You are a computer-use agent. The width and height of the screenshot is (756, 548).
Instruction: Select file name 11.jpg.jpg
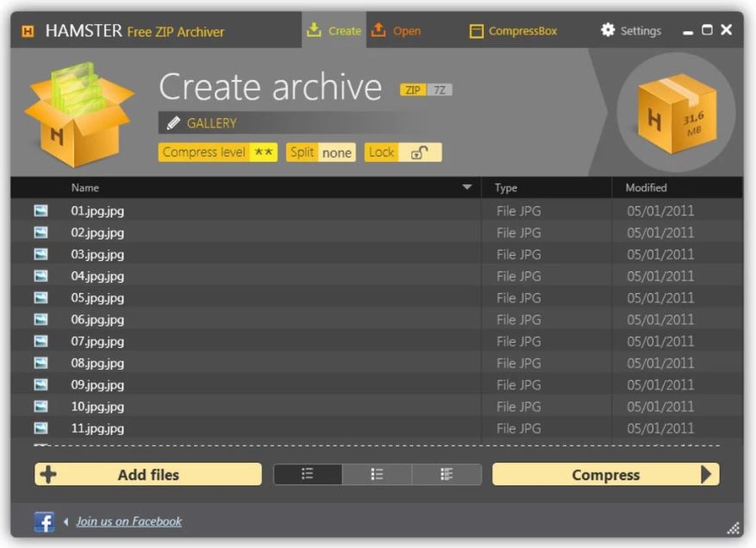point(97,428)
